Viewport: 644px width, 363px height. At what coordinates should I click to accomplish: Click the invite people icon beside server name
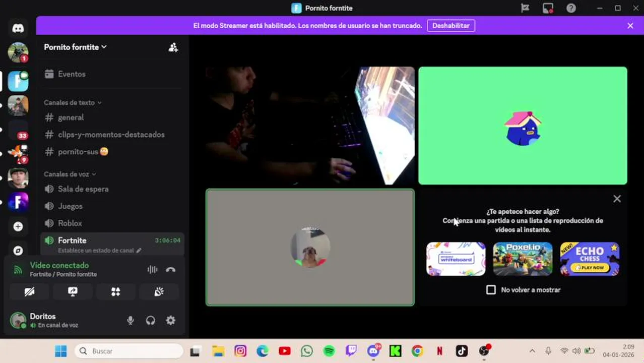[x=173, y=47]
